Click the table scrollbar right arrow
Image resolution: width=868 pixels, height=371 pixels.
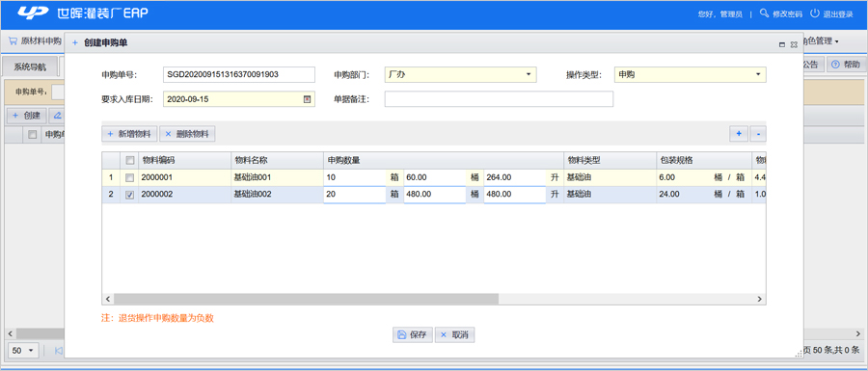[x=761, y=299]
